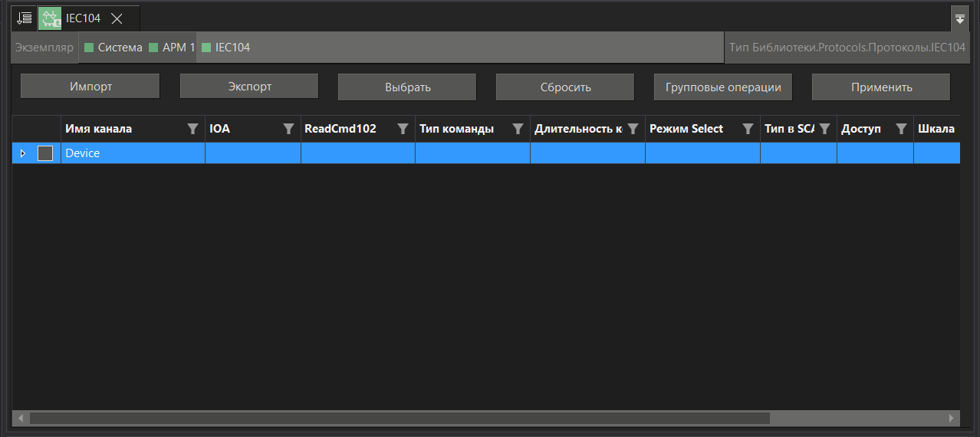
Task: Click the sort list icon at top-left
Action: (x=25, y=18)
